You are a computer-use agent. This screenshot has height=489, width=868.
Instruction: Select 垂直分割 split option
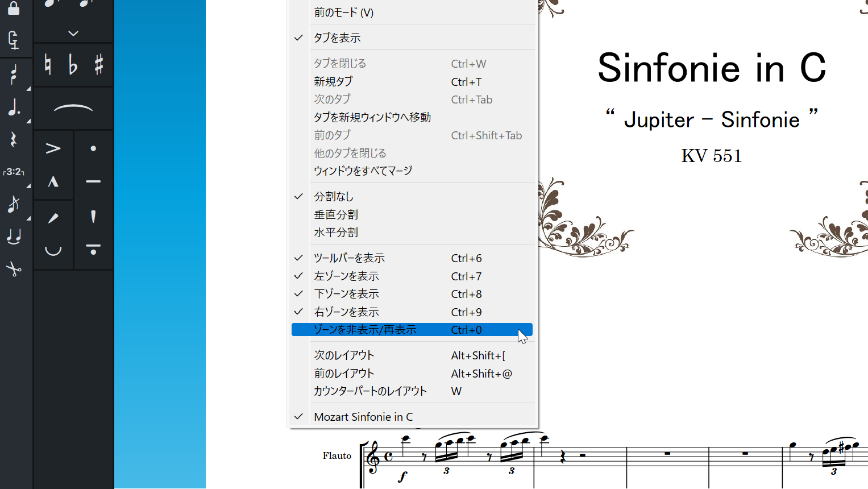[413, 215]
